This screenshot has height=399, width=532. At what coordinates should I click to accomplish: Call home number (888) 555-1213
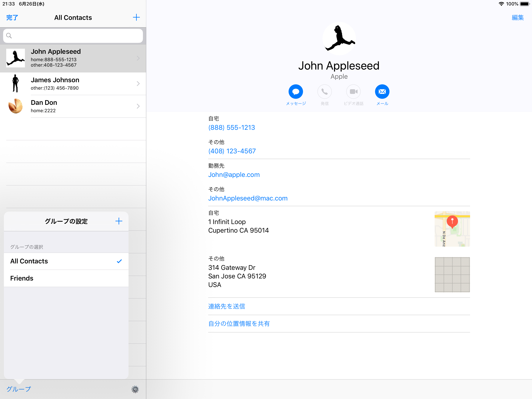pos(231,128)
